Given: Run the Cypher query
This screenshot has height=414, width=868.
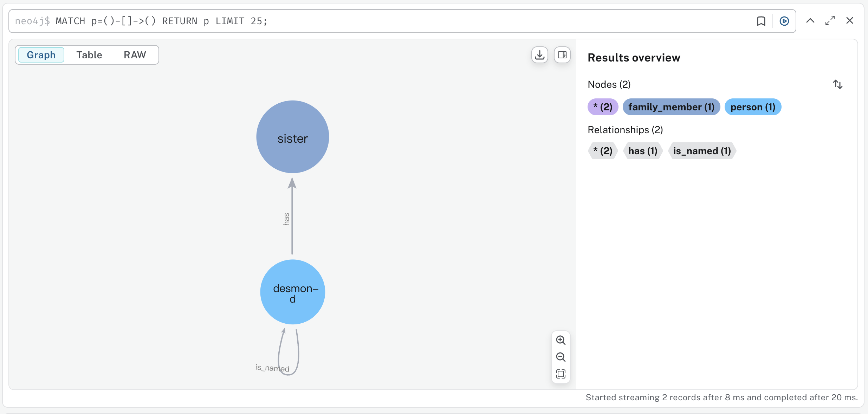Looking at the screenshot, I should (784, 21).
